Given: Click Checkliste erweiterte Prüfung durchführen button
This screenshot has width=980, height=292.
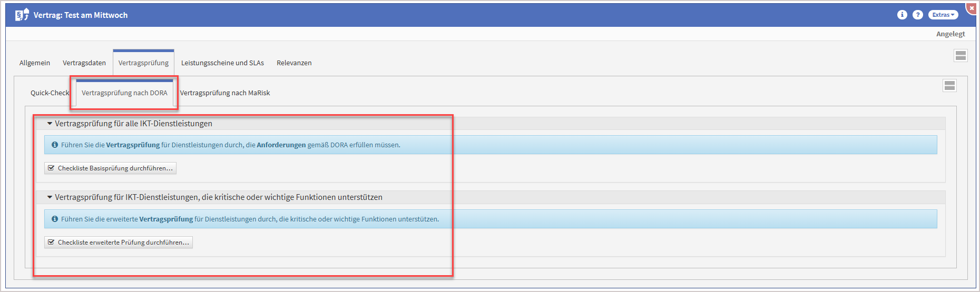Looking at the screenshot, I should click(119, 243).
